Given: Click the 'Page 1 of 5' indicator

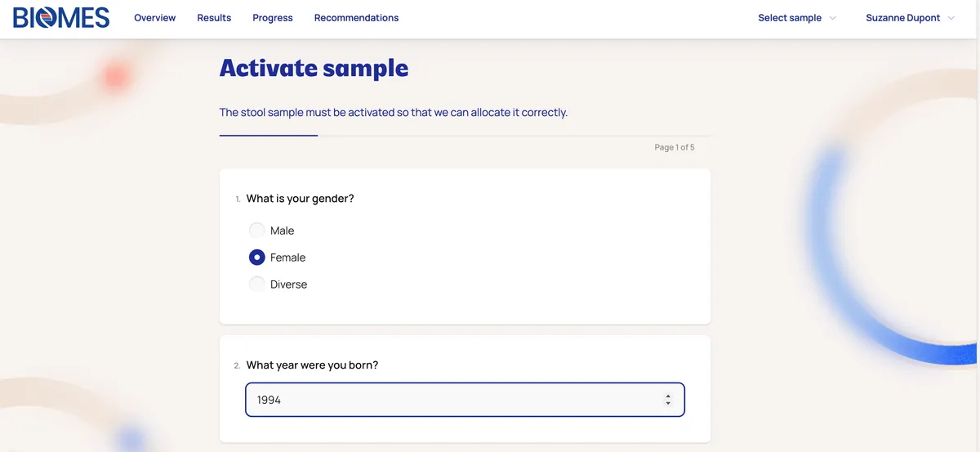Looking at the screenshot, I should 674,147.
